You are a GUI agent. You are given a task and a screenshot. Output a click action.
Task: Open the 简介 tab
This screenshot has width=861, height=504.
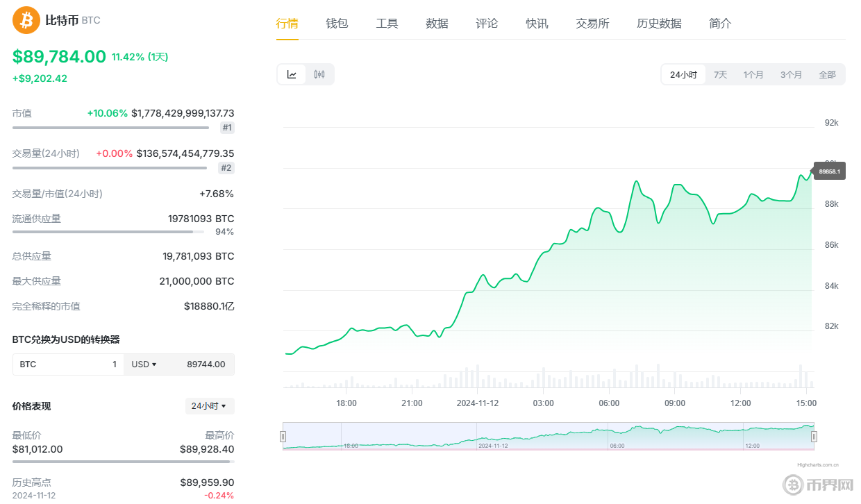(x=720, y=23)
